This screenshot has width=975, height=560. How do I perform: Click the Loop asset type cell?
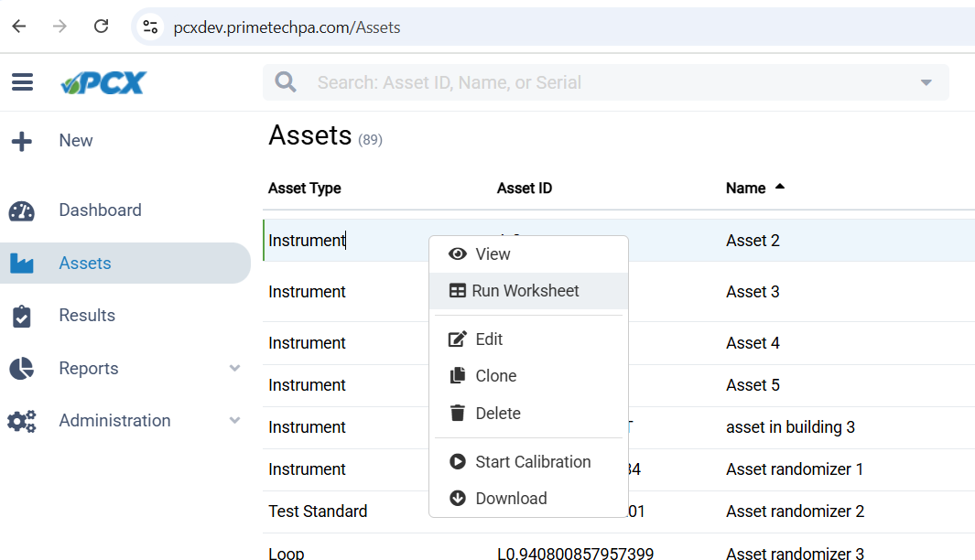[286, 553]
